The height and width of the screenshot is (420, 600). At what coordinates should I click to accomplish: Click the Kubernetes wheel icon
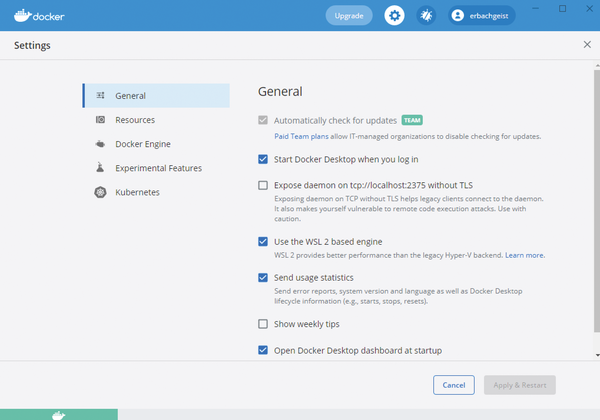(x=100, y=192)
